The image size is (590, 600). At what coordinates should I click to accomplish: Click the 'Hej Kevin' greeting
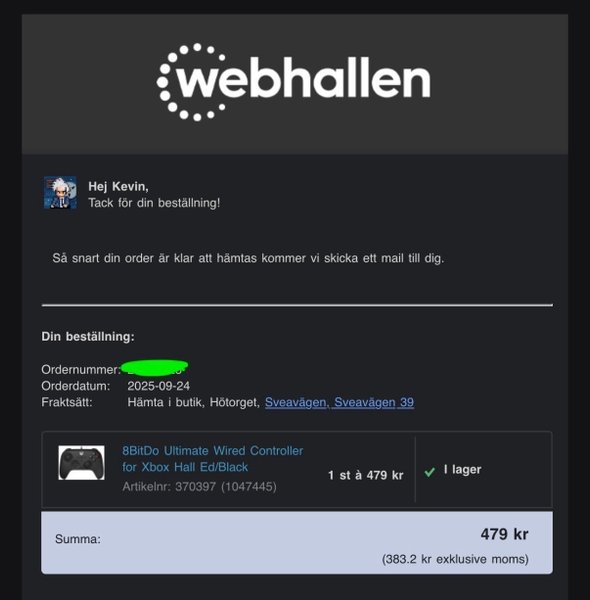click(118, 186)
